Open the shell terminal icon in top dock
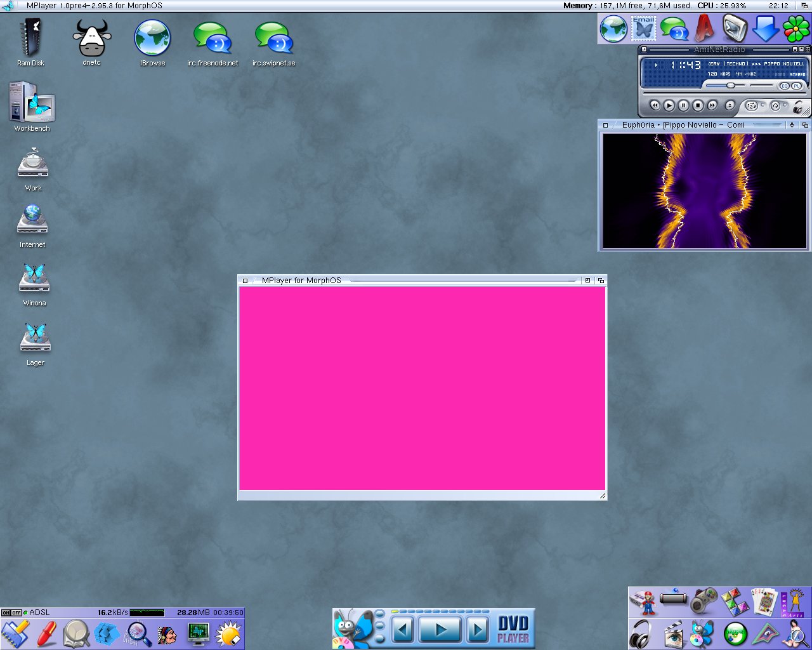 click(735, 29)
